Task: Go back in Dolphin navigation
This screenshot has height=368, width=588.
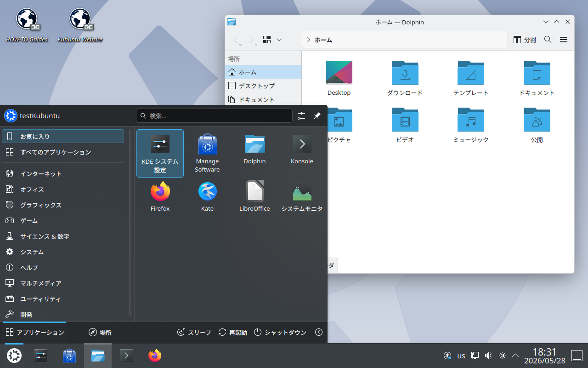Action: 237,40
